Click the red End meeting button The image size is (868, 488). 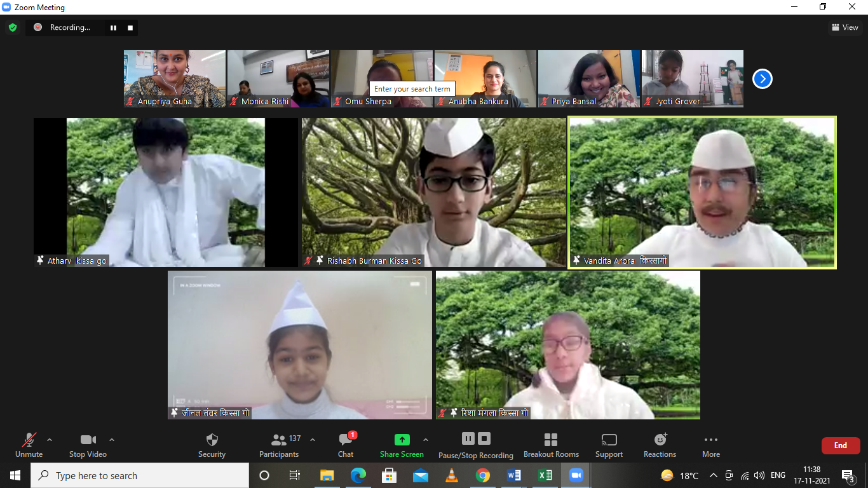(840, 445)
